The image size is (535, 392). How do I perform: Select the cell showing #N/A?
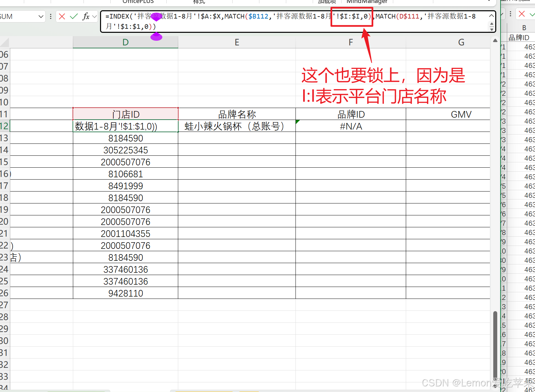(x=351, y=126)
